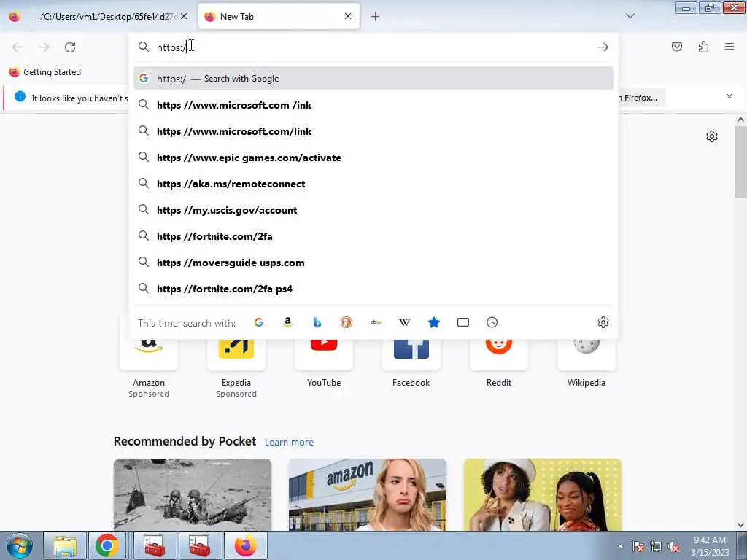Screen dimensions: 747x560
Task: Choose suggestion my.uscis.gov/account
Action: point(373,210)
